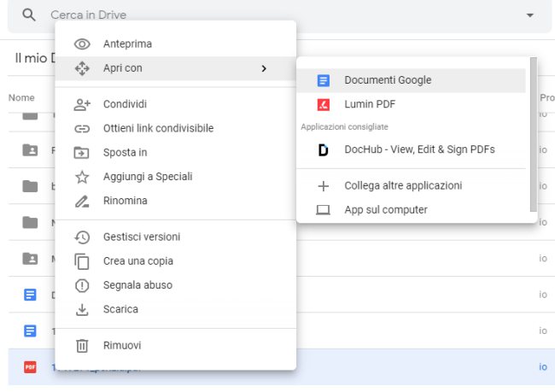This screenshot has height=392, width=555.
Task: Choose Ottieni link condivisibile
Action: 176,128
